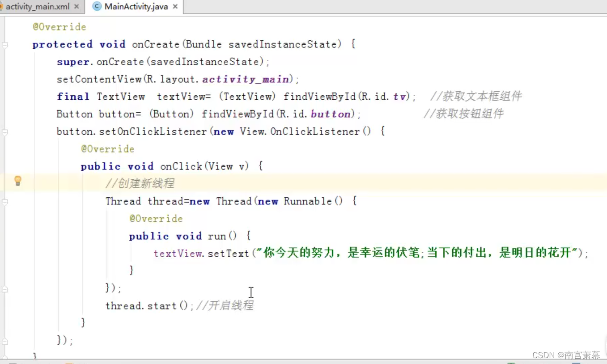This screenshot has width=607, height=364.
Task: Click the comment '//获取按钮组件'
Action: pyautogui.click(x=463, y=114)
